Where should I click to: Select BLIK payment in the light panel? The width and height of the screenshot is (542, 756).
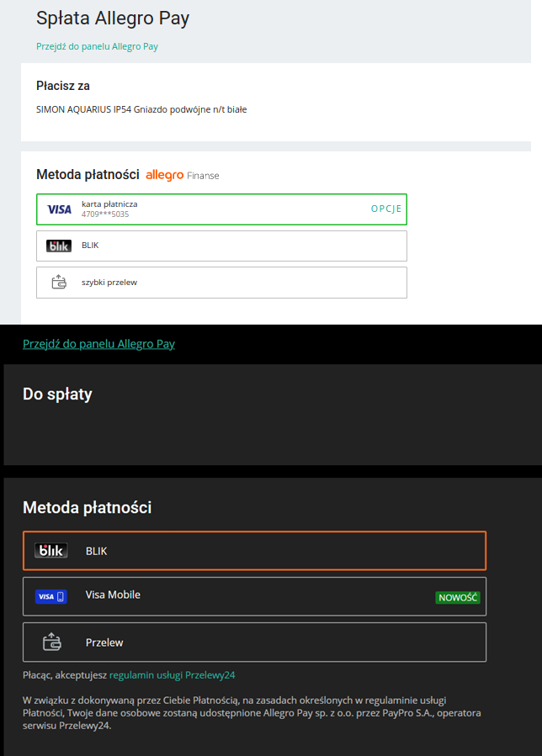[221, 246]
